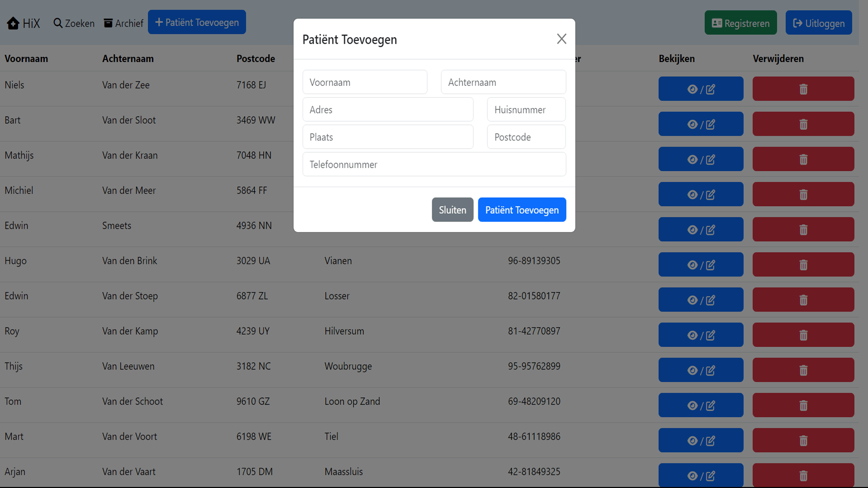Select the city cell Vianen

(338, 261)
